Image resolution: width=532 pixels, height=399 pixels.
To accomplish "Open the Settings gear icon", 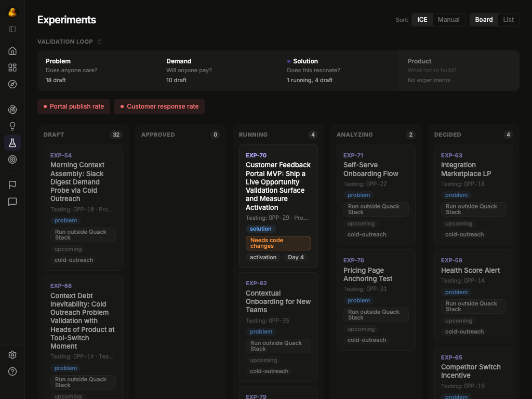I will tap(12, 355).
